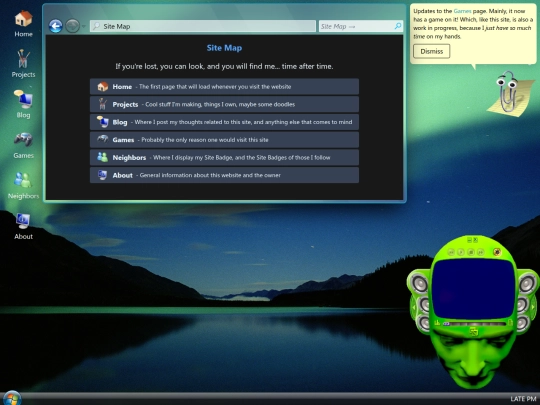
Task: Open the Windows Start orb
Action: 11,398
